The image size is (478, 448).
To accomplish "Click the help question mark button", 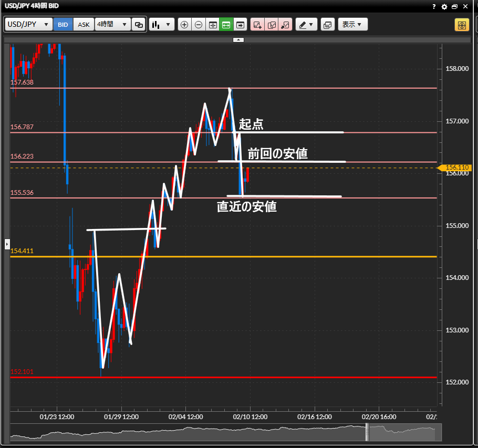I will click(x=434, y=7).
